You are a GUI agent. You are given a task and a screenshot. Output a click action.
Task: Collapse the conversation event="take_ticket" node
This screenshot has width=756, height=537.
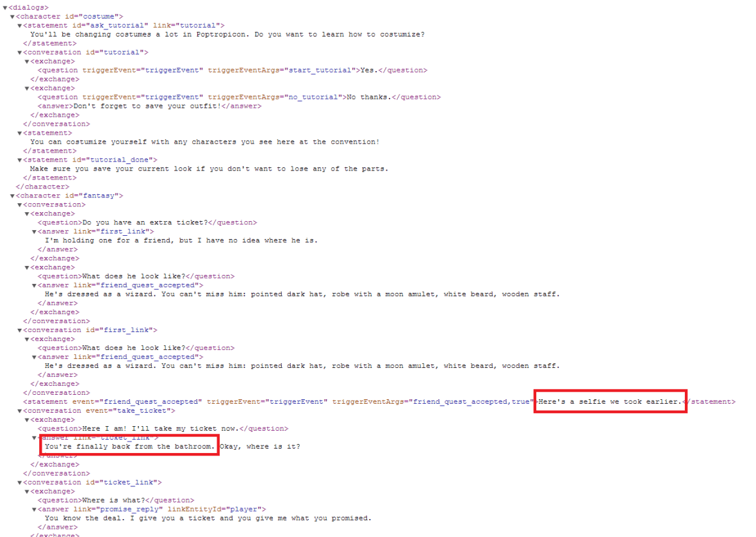(21, 410)
